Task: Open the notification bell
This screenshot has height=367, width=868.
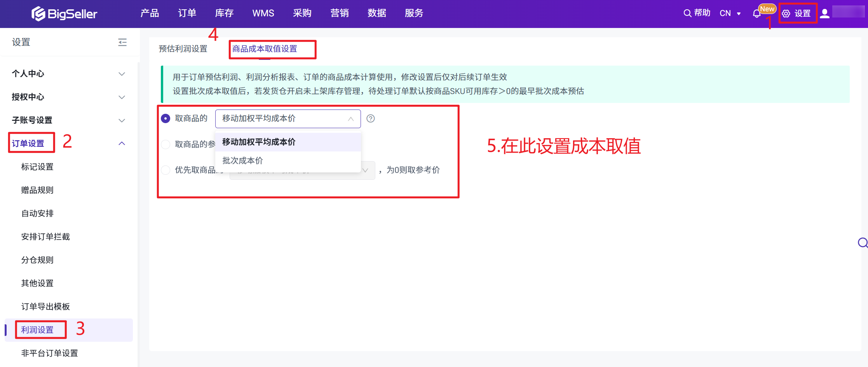Action: pyautogui.click(x=756, y=14)
